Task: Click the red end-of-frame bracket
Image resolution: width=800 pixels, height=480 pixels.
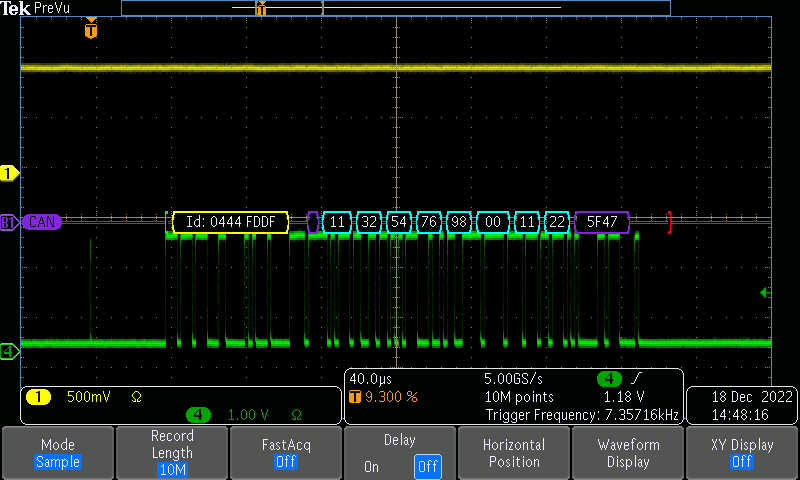Action: tap(669, 222)
